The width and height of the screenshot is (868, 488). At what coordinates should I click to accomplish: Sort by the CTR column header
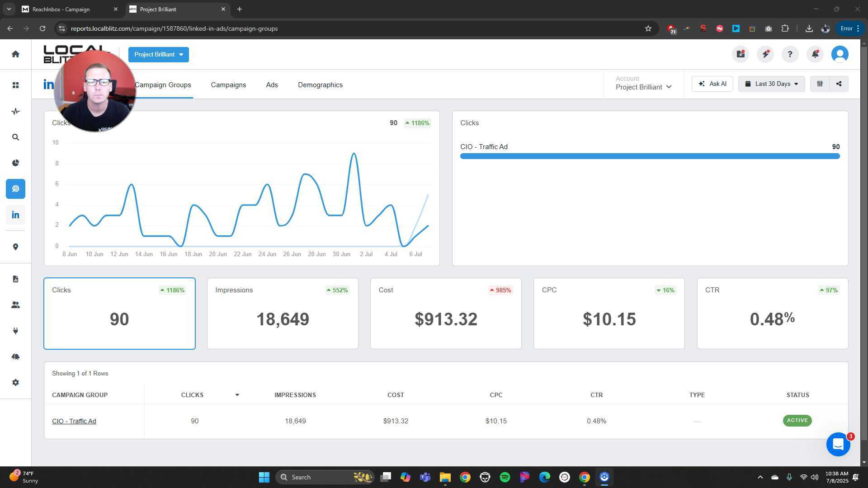point(596,395)
